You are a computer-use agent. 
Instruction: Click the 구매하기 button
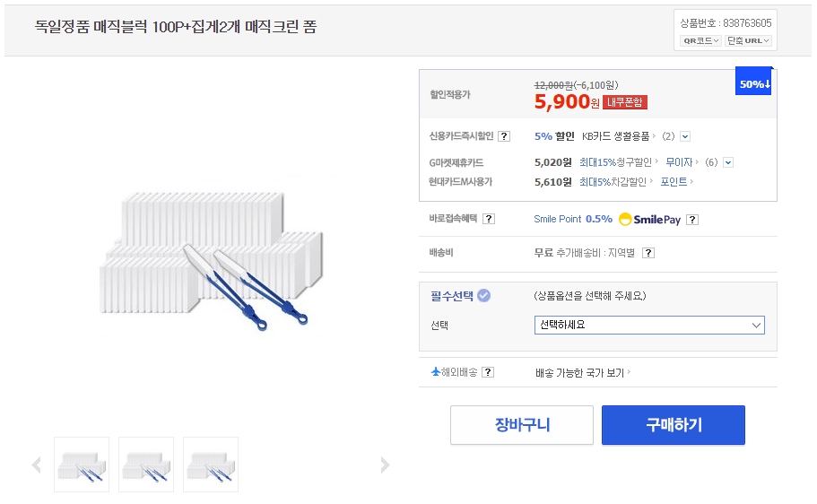673,425
